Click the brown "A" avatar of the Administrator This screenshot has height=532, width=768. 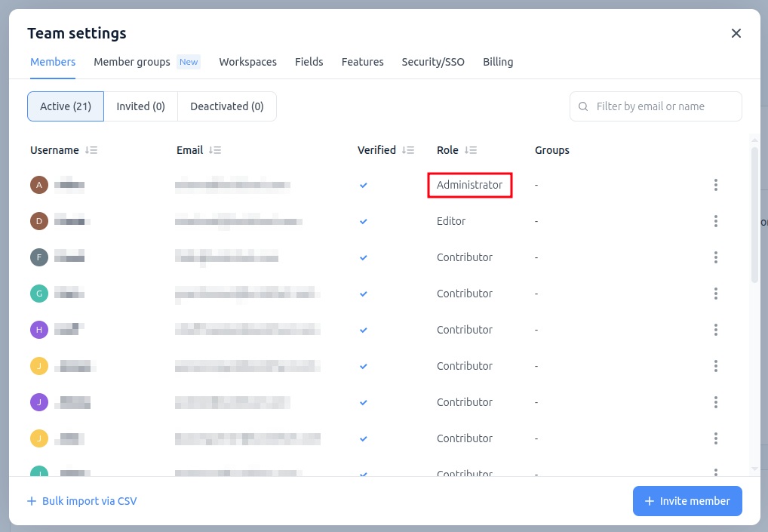(38, 184)
